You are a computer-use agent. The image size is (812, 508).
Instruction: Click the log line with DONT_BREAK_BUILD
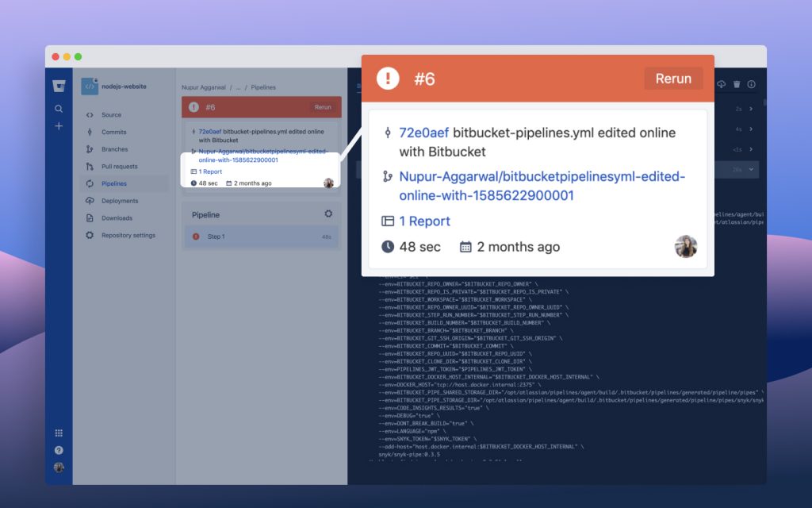coord(426,424)
